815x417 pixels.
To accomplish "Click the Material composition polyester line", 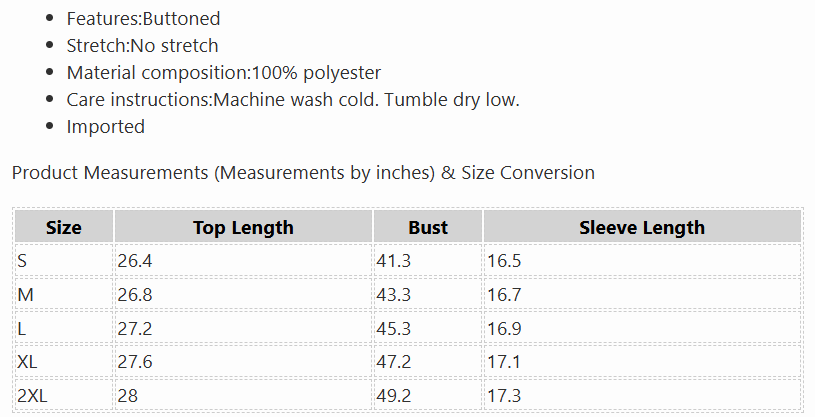I will 224,73.
